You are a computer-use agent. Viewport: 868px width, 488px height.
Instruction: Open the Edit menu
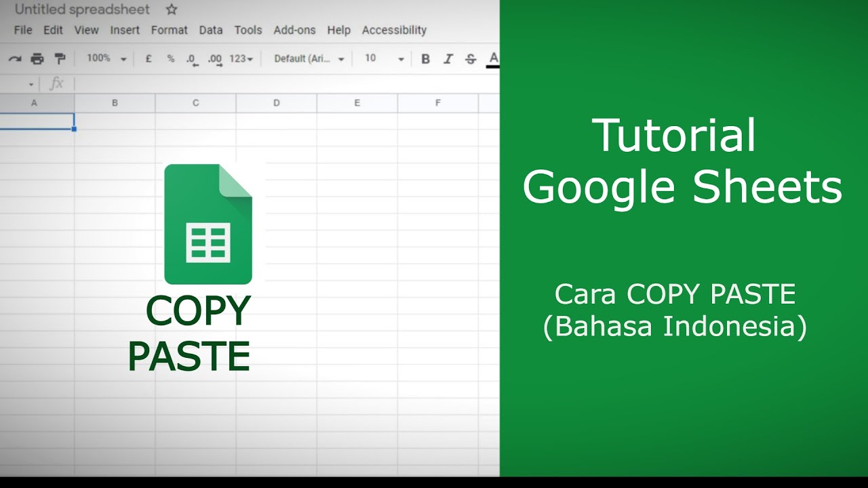pyautogui.click(x=53, y=30)
